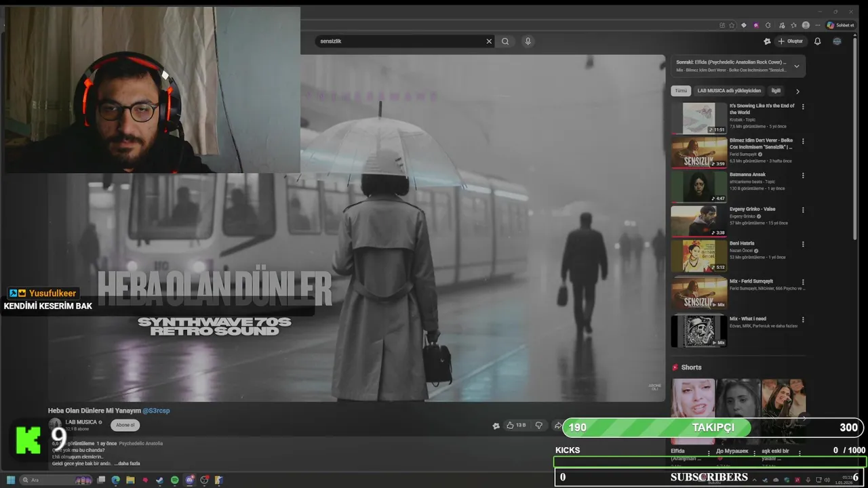Select the Tümü filter chip
Viewport: 868px width, 488px height.
click(x=681, y=91)
